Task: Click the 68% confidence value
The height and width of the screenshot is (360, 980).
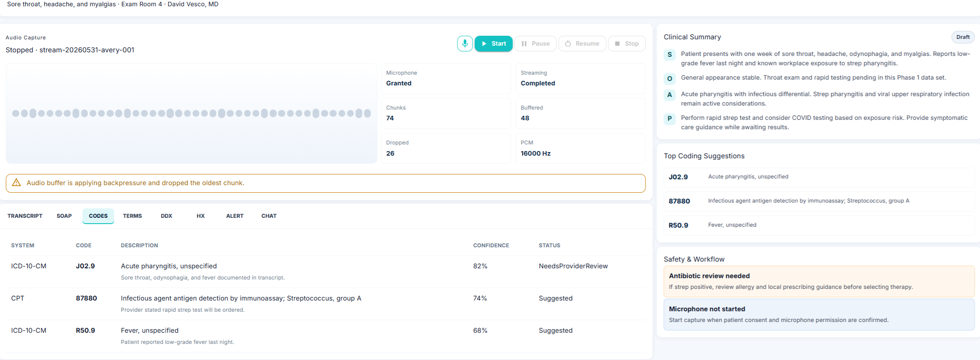Action: pyautogui.click(x=480, y=330)
